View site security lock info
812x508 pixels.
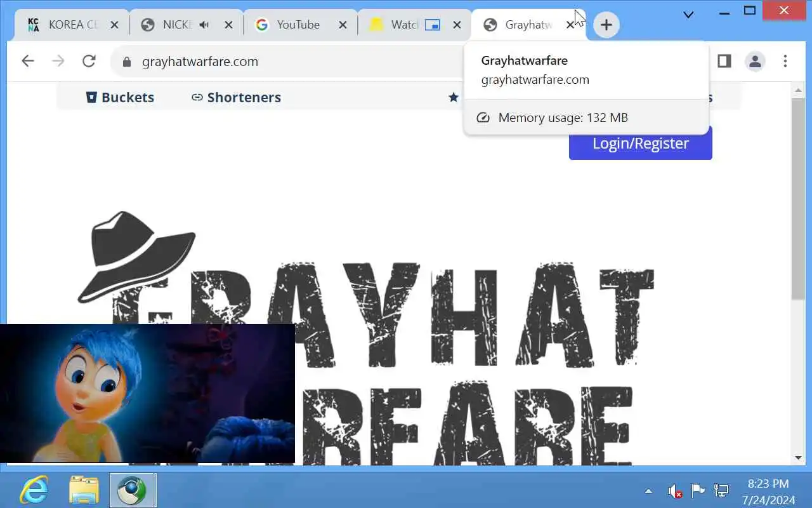126,62
